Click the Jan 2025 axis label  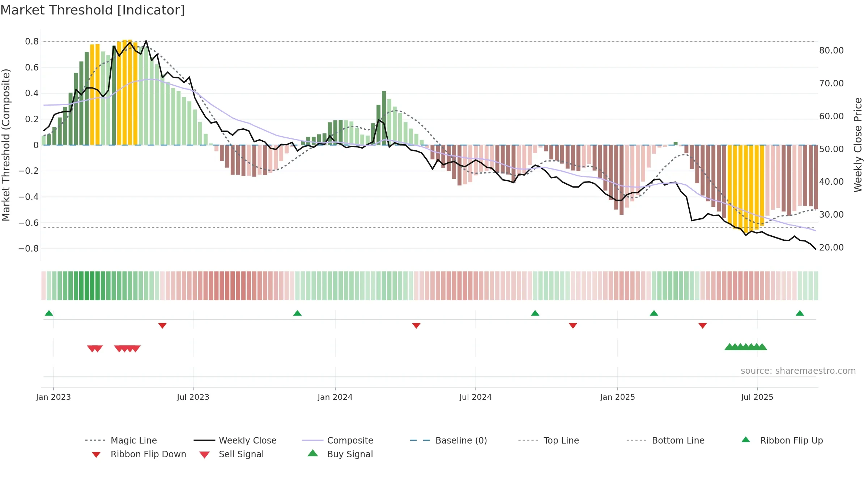click(618, 397)
